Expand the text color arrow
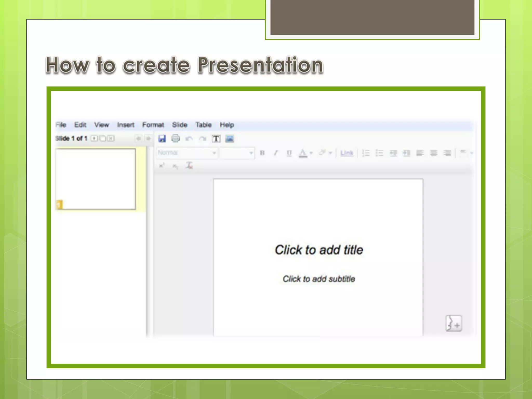The height and width of the screenshot is (399, 532). pos(311,153)
